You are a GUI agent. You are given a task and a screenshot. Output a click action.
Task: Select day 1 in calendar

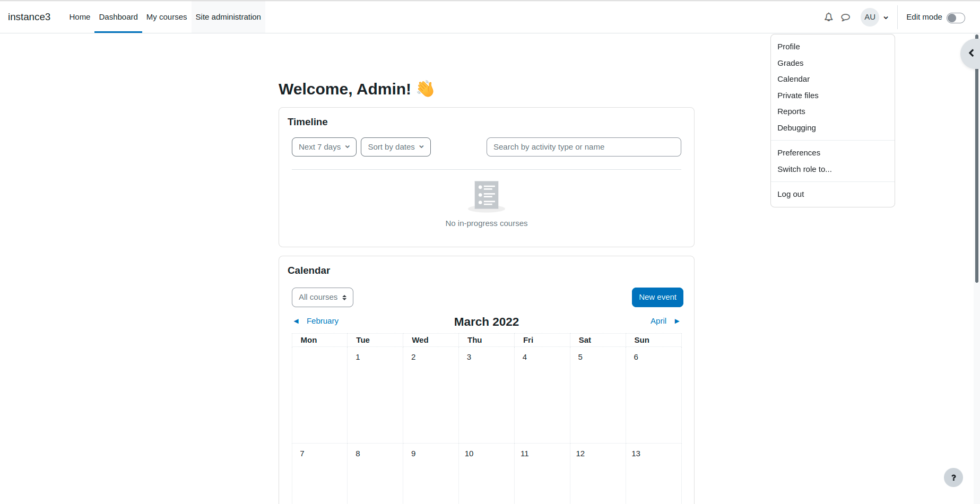coord(358,357)
